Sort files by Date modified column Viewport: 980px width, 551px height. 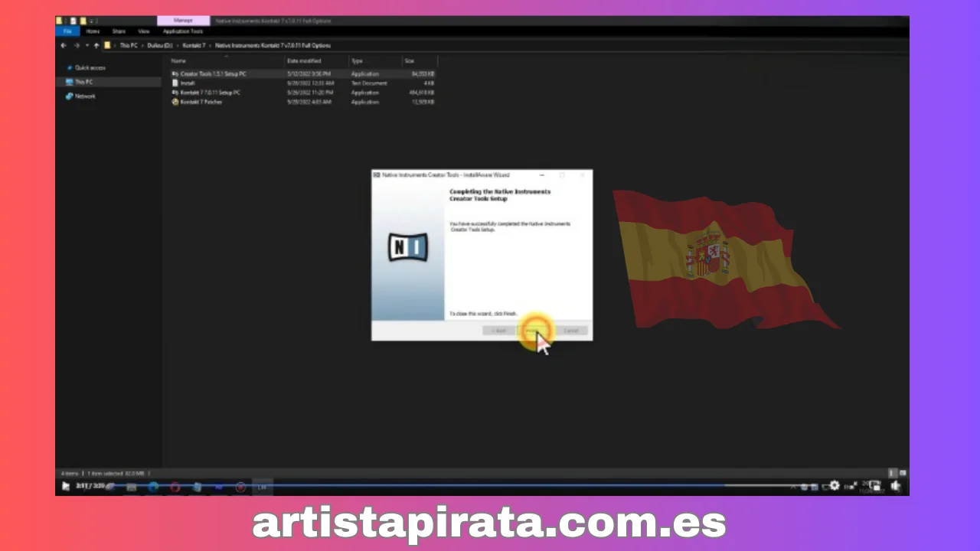point(304,60)
